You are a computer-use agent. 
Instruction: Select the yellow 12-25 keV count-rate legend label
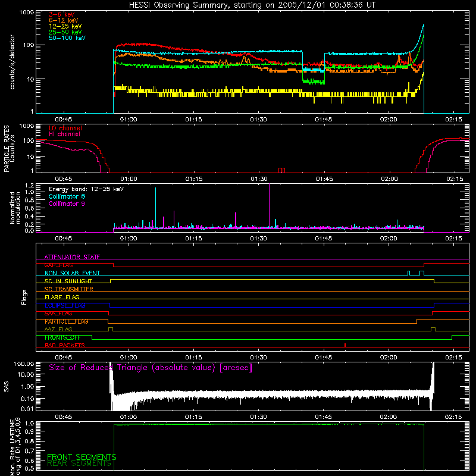[65, 26]
